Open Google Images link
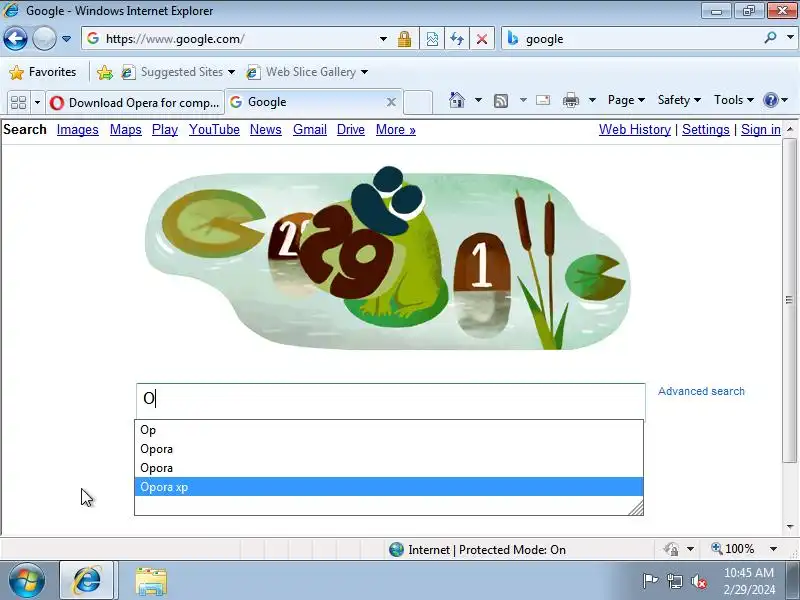 pos(78,130)
